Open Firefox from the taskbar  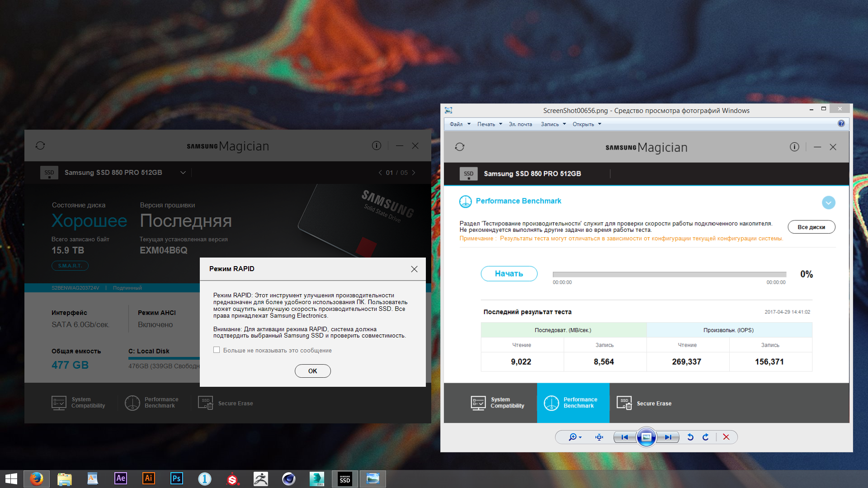tap(37, 479)
